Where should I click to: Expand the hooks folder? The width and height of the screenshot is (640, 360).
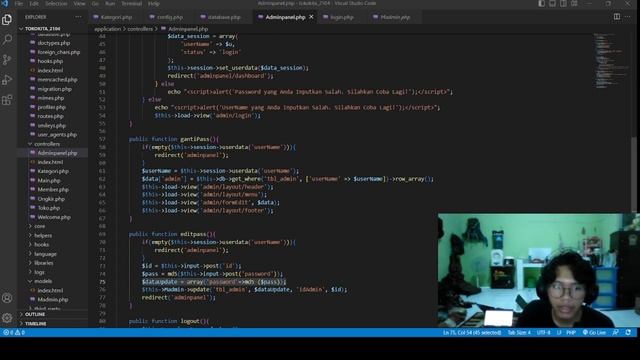tap(41, 244)
